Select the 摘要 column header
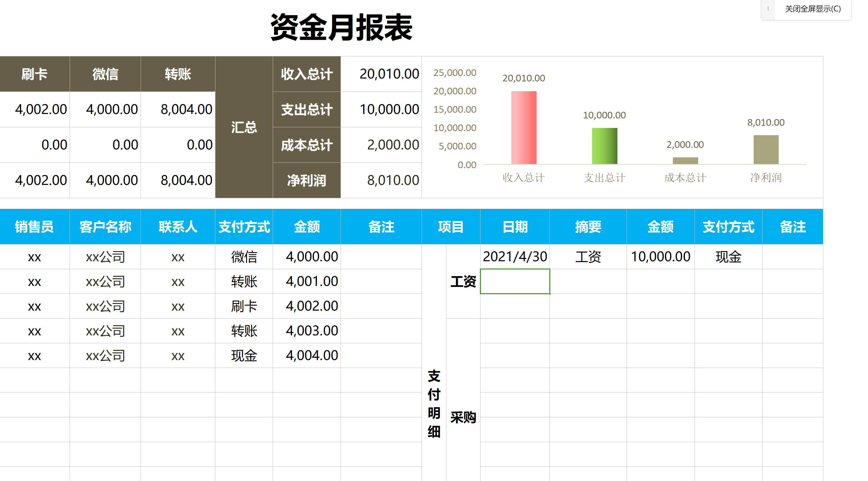 [x=588, y=226]
